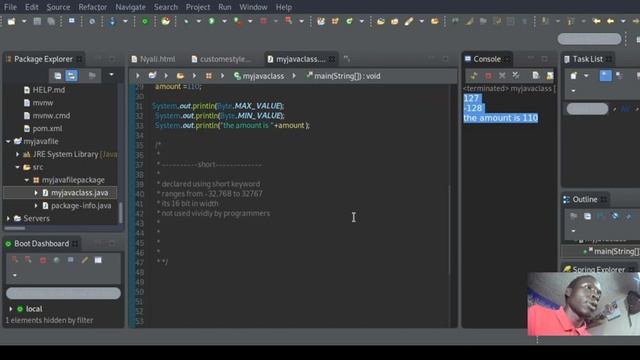
Task: Open Boot Dashboard view menu dropdown
Action: (15, 276)
